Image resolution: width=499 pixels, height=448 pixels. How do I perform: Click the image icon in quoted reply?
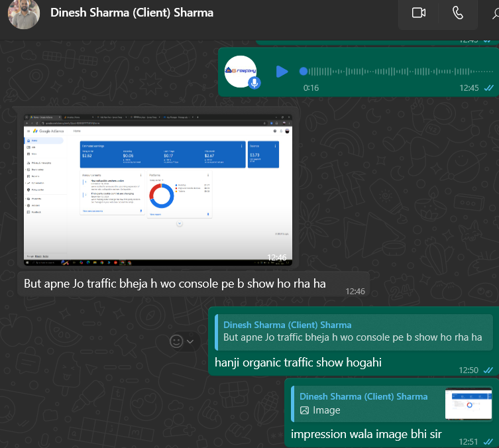(305, 410)
